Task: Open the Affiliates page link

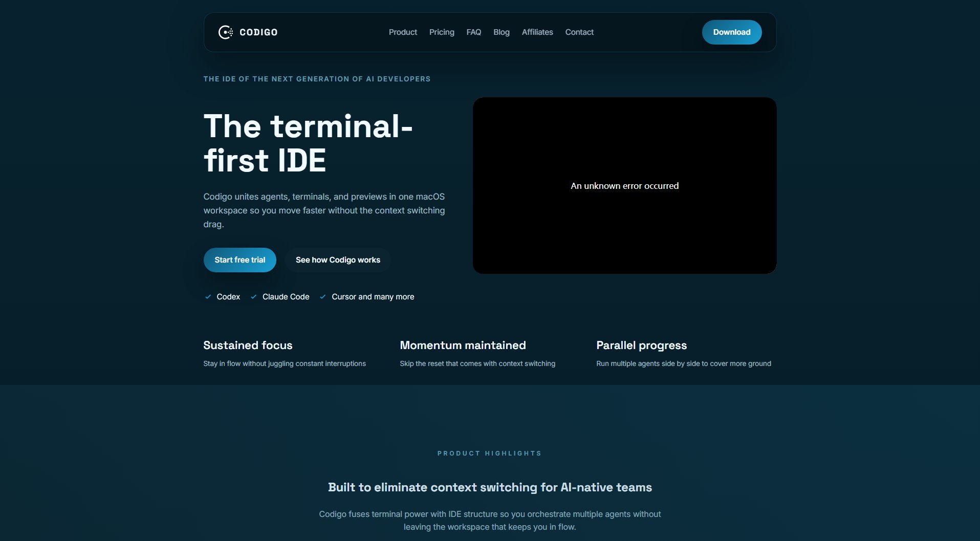Action: tap(537, 32)
